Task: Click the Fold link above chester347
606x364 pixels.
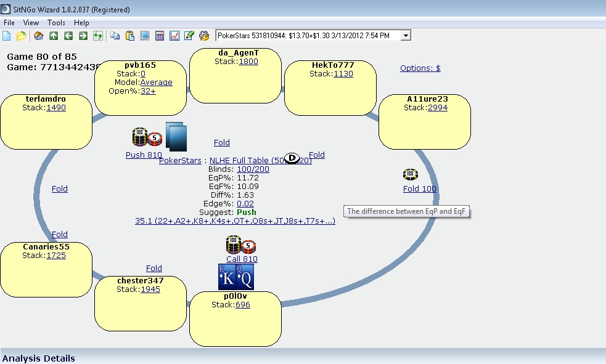Action: pos(154,269)
